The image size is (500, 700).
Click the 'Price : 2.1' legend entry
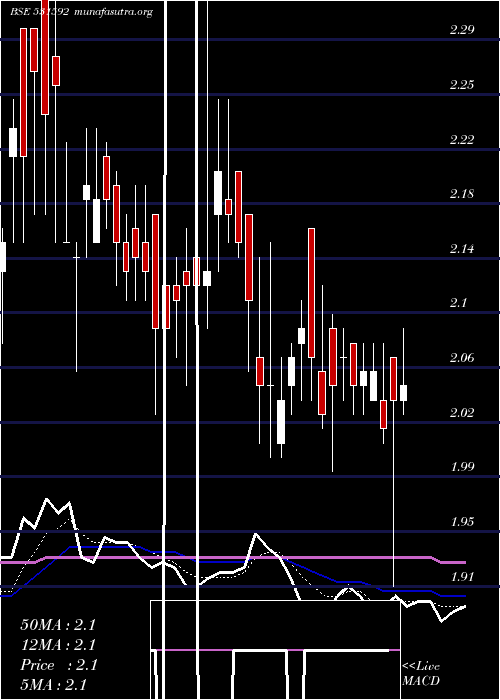(58, 665)
